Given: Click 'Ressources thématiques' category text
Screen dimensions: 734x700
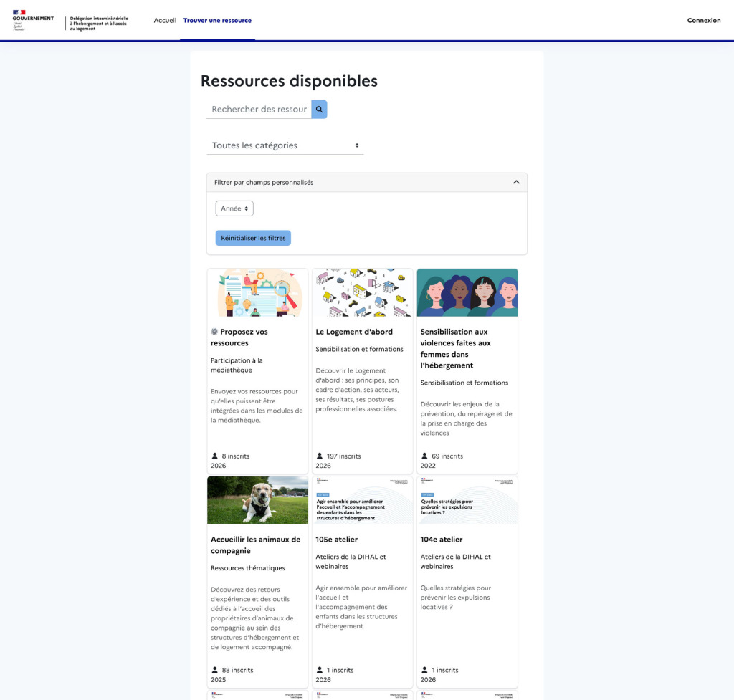Looking at the screenshot, I should [247, 567].
